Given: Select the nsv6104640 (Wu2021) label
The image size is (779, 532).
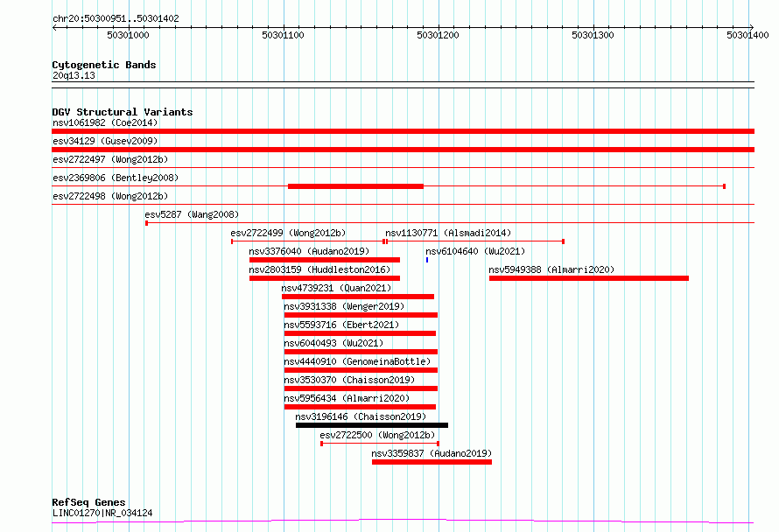Looking at the screenshot, I should pyautogui.click(x=475, y=251).
